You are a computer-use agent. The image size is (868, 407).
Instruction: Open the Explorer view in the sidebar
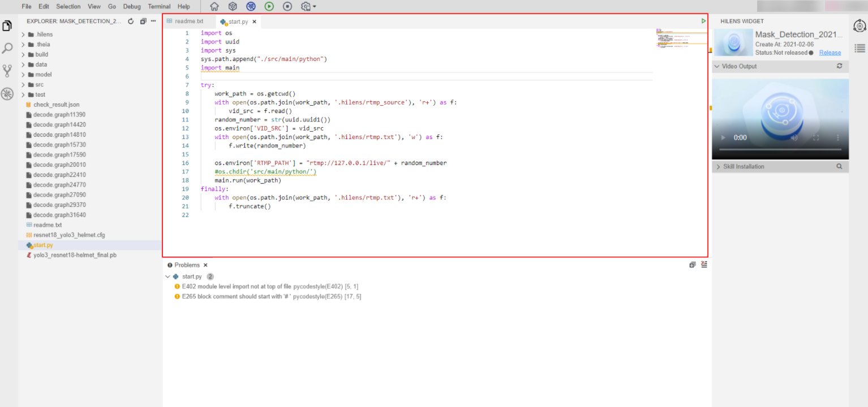(7, 26)
